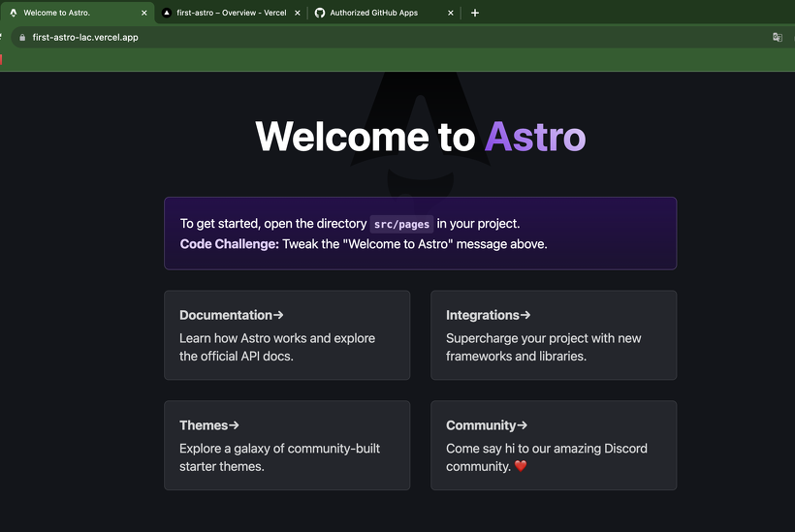
Task: Click the Vercel triangle favicon
Action: [167, 13]
